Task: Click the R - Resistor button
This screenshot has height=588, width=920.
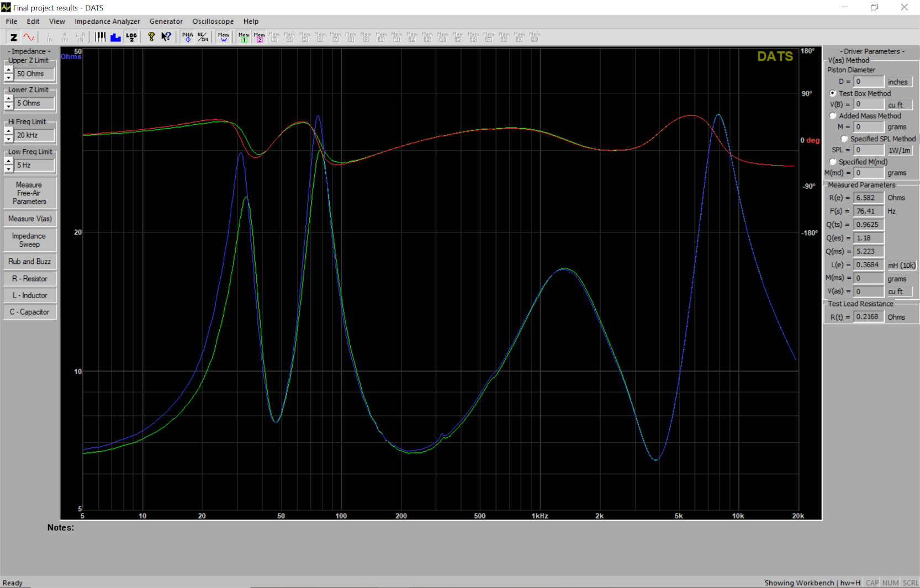Action: [30, 279]
